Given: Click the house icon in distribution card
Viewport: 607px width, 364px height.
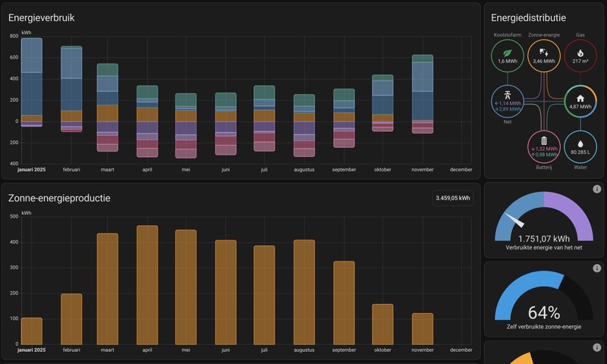Looking at the screenshot, I should pos(580,99).
